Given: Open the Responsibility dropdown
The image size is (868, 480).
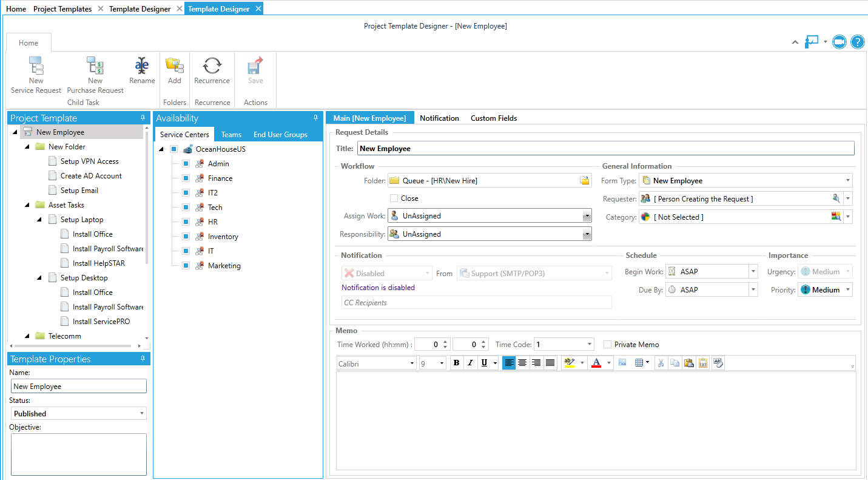Looking at the screenshot, I should click(587, 234).
